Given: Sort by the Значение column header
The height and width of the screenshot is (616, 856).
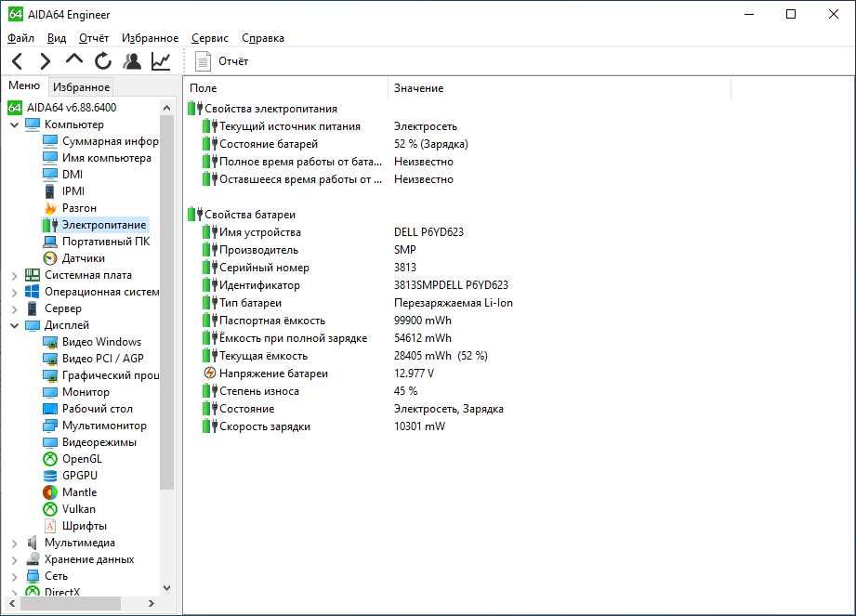Looking at the screenshot, I should pyautogui.click(x=560, y=88).
